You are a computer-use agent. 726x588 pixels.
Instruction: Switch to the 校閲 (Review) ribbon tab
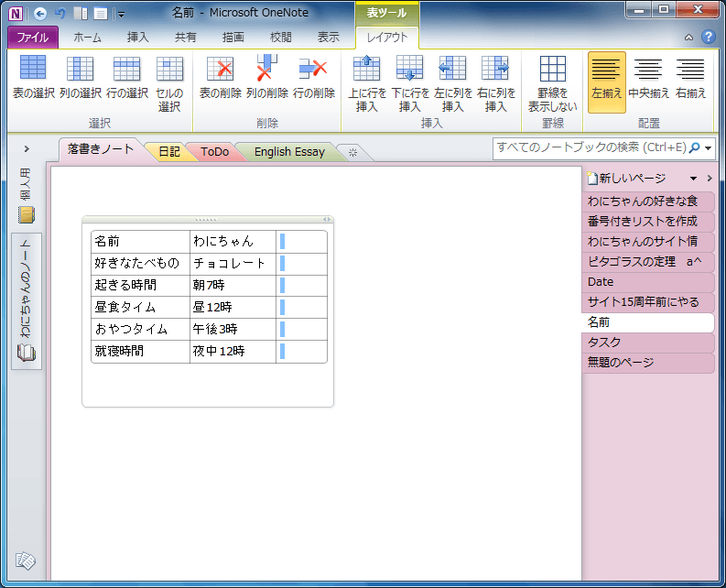[x=280, y=38]
